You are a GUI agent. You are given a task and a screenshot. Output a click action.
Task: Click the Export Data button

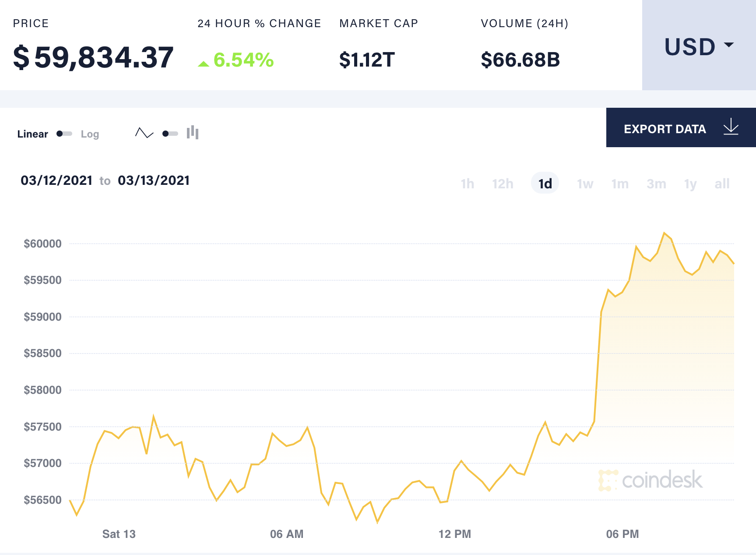coord(665,129)
